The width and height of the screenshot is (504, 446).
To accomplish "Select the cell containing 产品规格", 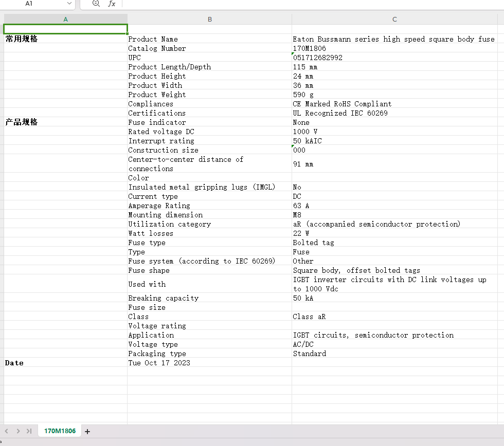I will pyautogui.click(x=66, y=122).
